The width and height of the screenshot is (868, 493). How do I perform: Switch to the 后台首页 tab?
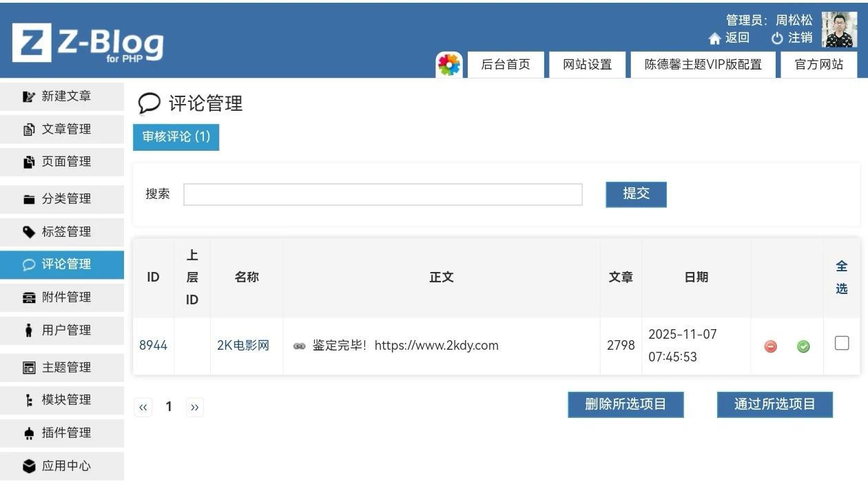pyautogui.click(x=506, y=65)
